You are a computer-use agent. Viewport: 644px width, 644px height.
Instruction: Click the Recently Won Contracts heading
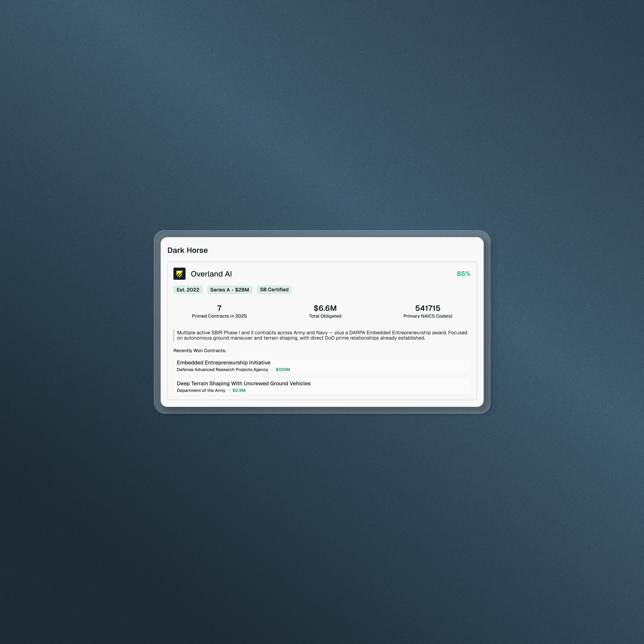(x=200, y=351)
